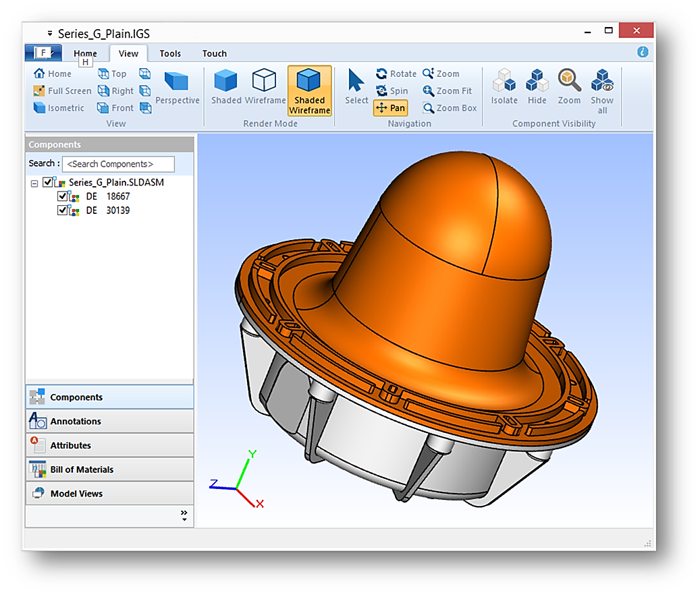Toggle Perspective projection
Viewport: 700px width, 595px height.
click(x=177, y=88)
